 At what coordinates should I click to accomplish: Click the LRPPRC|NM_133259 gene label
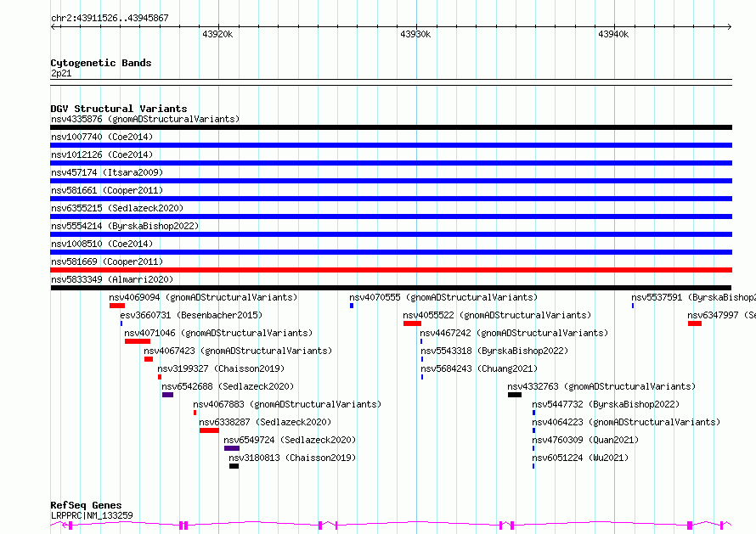pyautogui.click(x=92, y=515)
